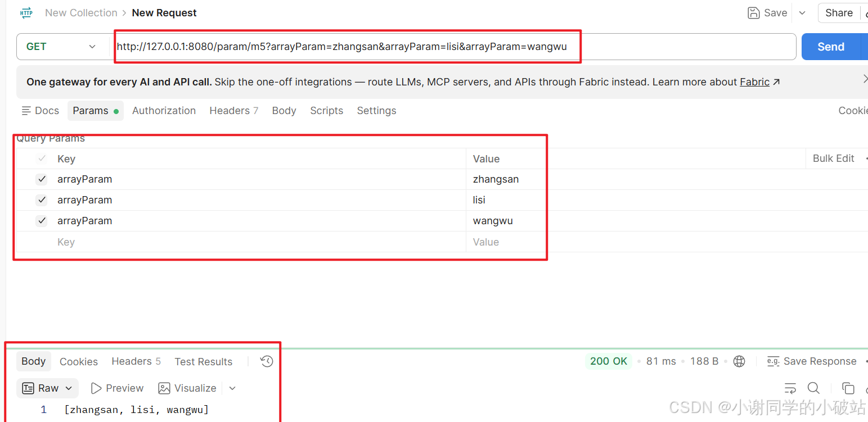Uncheck the arrayParam row with value zhangsan
This screenshot has height=422, width=868.
(42, 179)
